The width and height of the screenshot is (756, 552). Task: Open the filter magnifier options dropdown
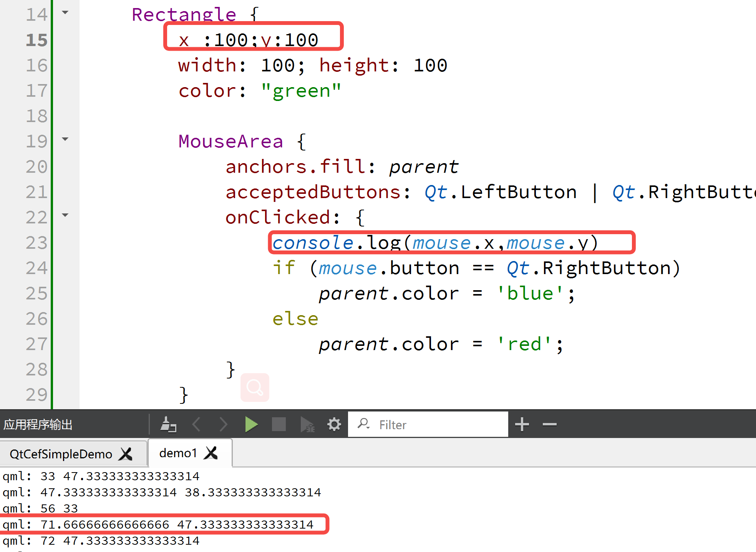coord(363,424)
